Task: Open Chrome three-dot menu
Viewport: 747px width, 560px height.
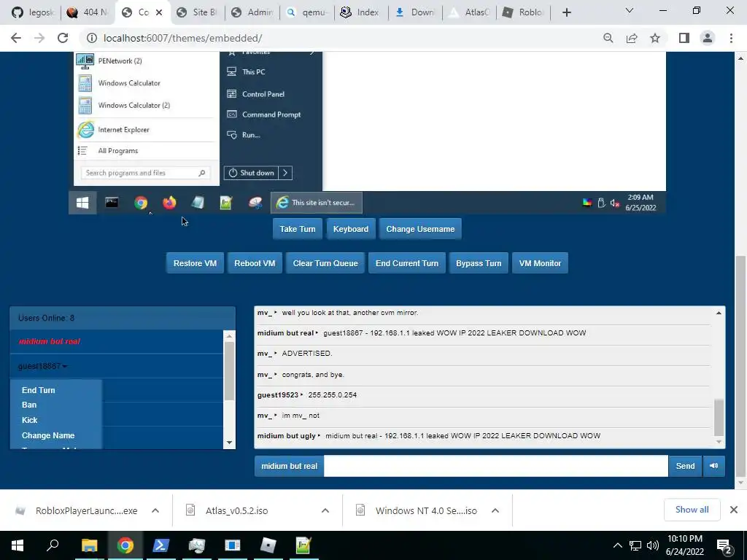Action: [731, 38]
